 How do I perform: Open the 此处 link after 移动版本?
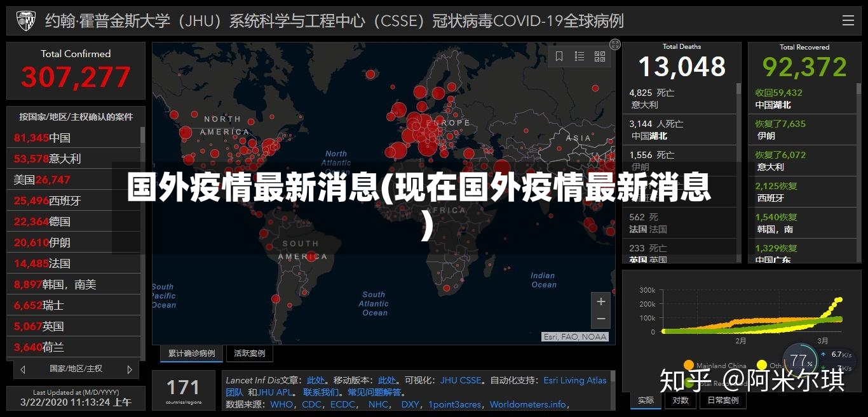[387, 380]
